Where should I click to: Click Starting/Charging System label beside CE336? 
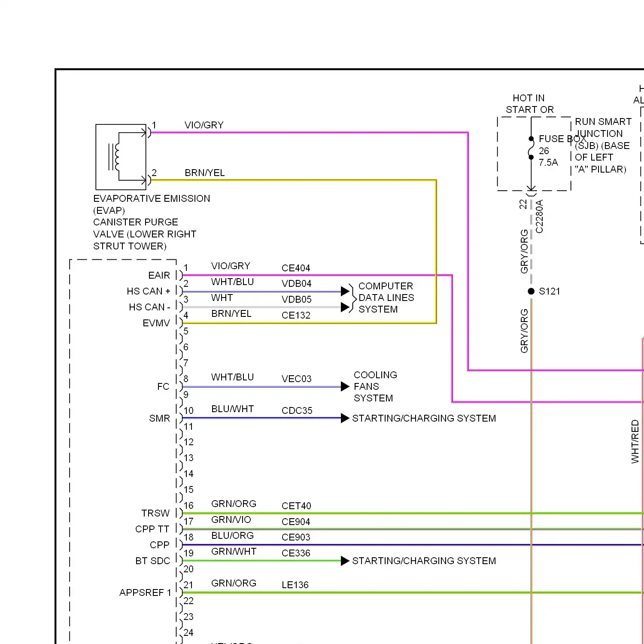tap(424, 561)
